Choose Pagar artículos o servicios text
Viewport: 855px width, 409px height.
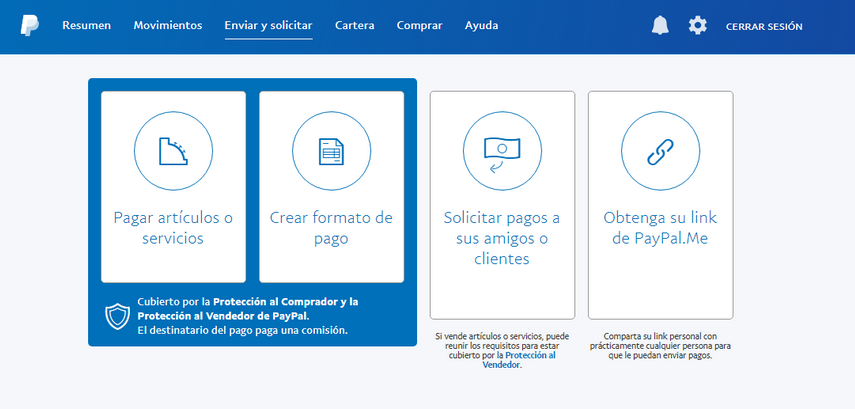tap(173, 228)
